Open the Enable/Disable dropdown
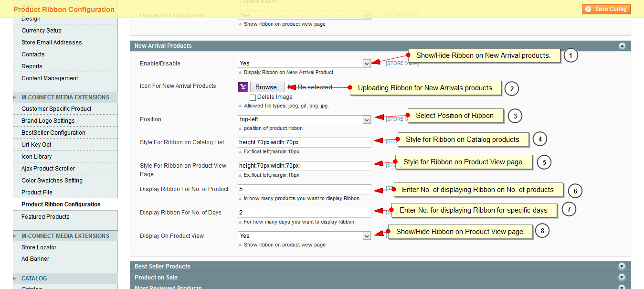Image resolution: width=644 pixels, height=289 pixels. [304, 63]
